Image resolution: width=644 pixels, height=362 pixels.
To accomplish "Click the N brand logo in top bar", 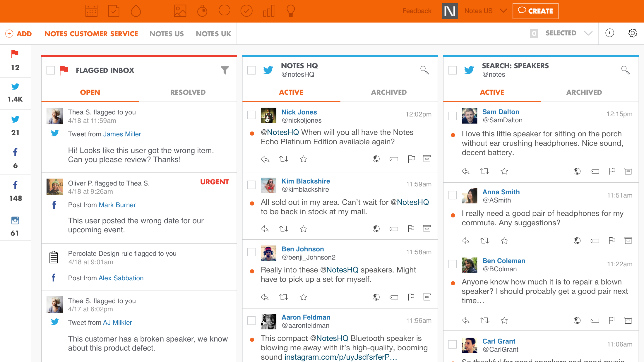I will click(x=450, y=11).
